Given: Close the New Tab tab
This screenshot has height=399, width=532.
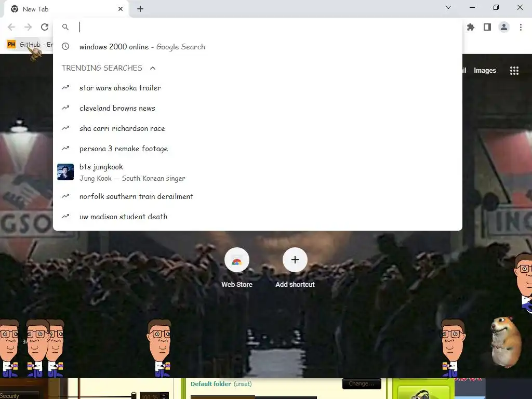Looking at the screenshot, I should point(121,9).
